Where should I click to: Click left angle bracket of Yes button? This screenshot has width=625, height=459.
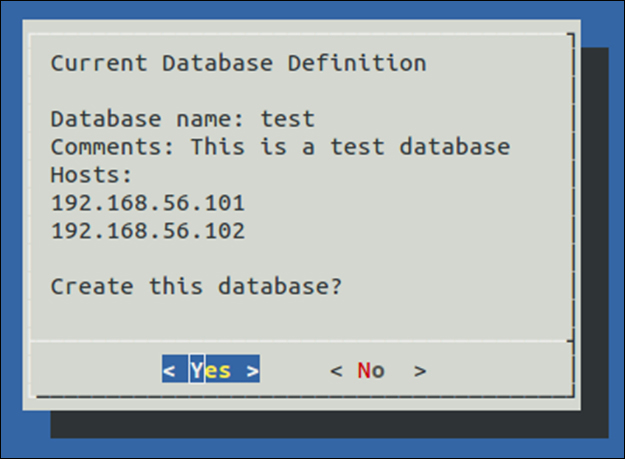click(169, 371)
